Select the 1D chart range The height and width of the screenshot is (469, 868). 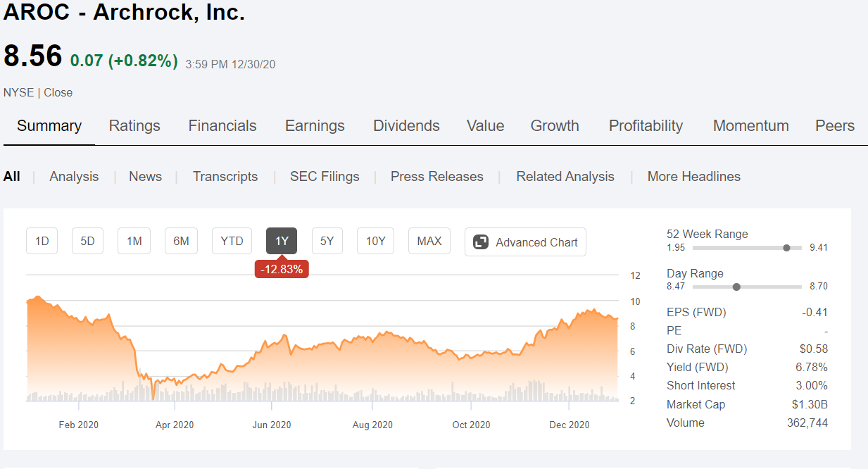click(42, 242)
